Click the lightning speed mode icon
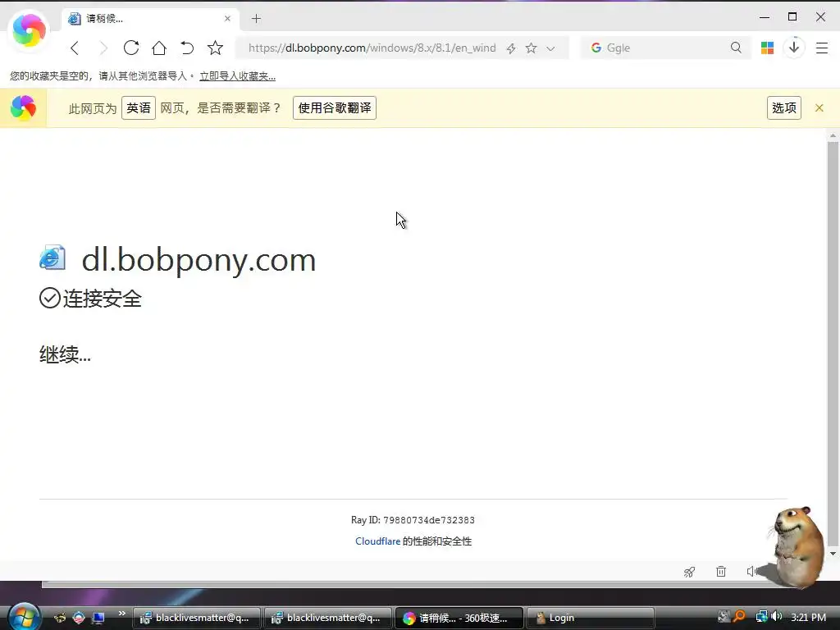This screenshot has height=630, width=840. (x=511, y=48)
